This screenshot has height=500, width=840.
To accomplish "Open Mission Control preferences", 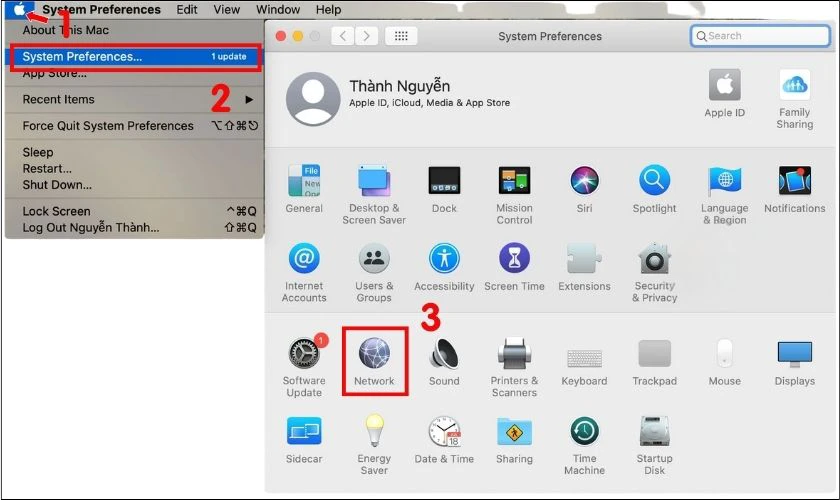I will coord(514,194).
